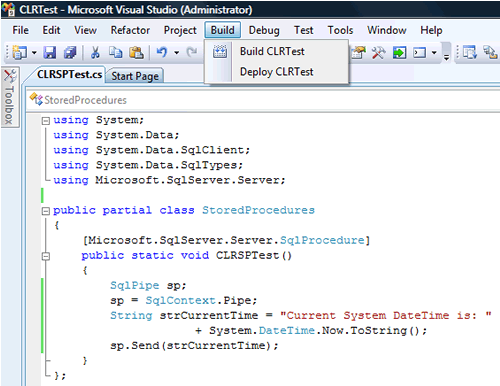This screenshot has height=386, width=500.
Task: Click the Build icon in the Build menu
Action: point(220,52)
